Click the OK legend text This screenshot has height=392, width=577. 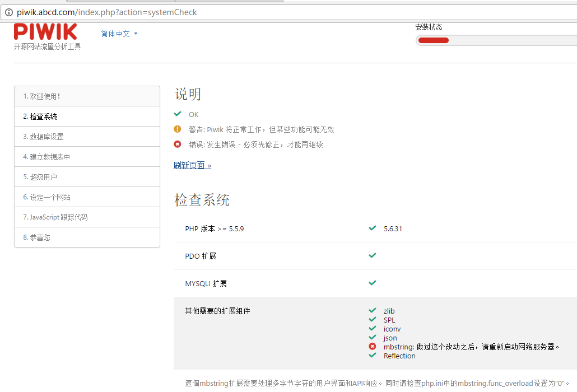tap(194, 115)
